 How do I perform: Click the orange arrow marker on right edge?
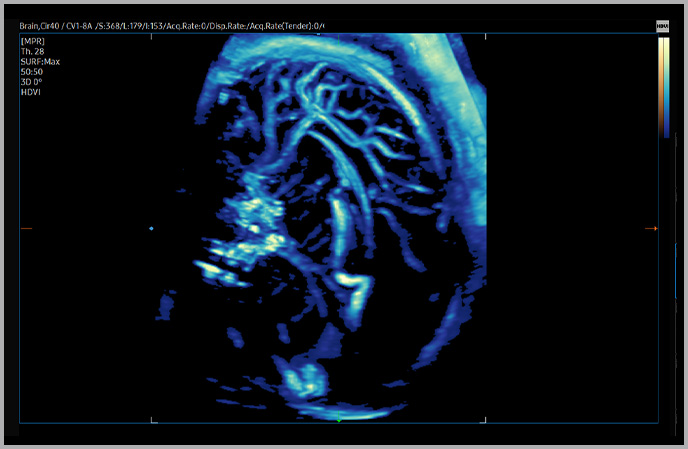tap(651, 229)
